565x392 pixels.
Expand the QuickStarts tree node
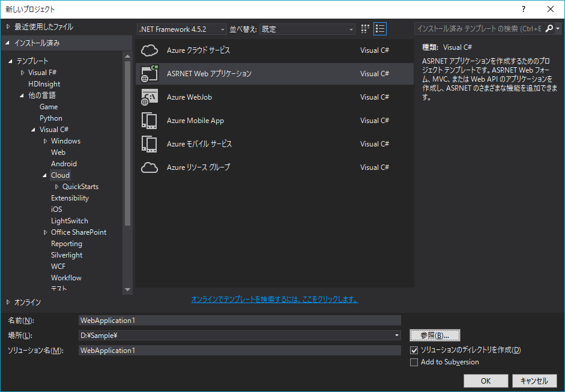click(56, 187)
